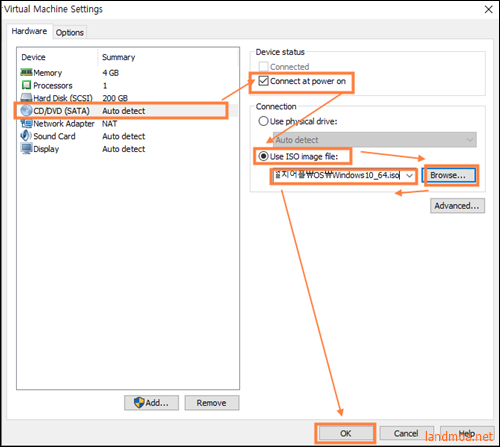Click the shield icon on Add button
This screenshot has height=447, width=500.
click(139, 402)
